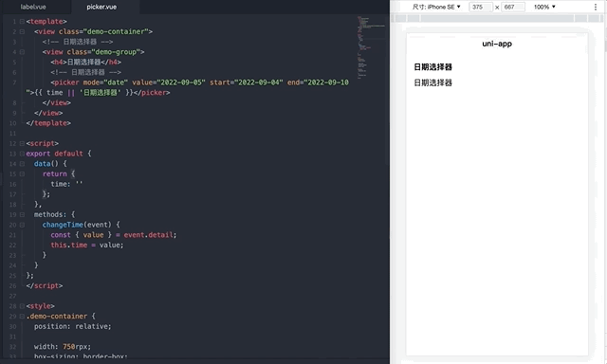This screenshot has width=607, height=364.
Task: Click the h4 日期选择器 code line
Action: (x=85, y=63)
